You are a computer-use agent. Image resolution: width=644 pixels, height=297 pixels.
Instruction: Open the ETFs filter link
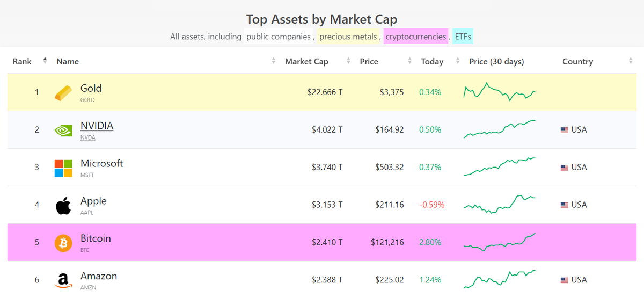(x=463, y=37)
